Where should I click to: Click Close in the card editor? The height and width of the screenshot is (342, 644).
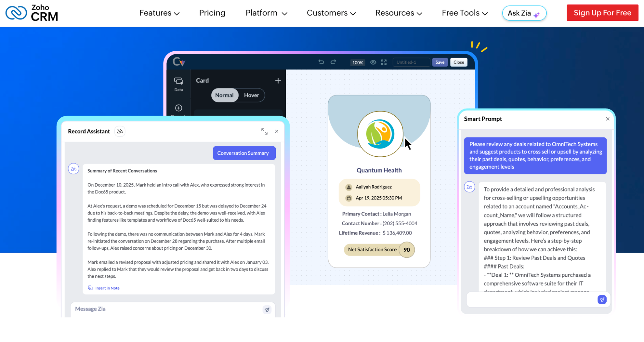[458, 62]
